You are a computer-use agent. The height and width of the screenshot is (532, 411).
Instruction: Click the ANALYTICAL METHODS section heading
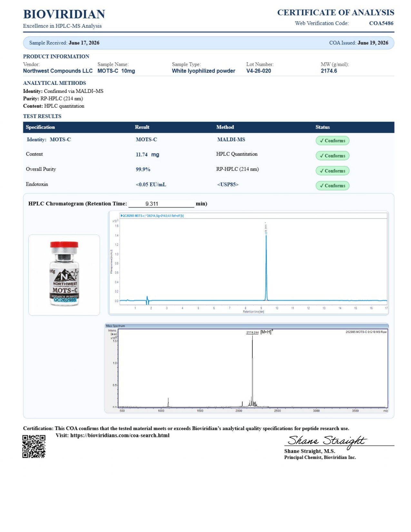(54, 83)
